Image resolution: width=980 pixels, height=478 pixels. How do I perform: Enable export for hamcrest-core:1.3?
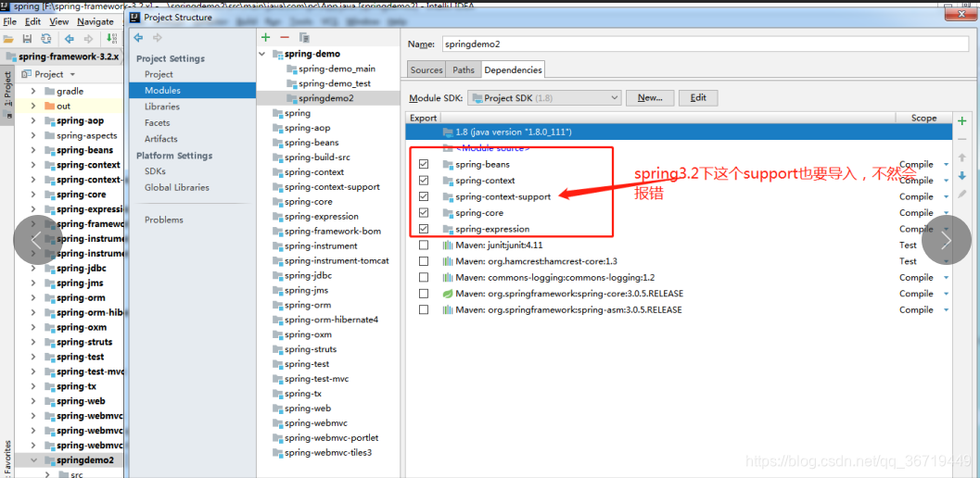point(424,261)
